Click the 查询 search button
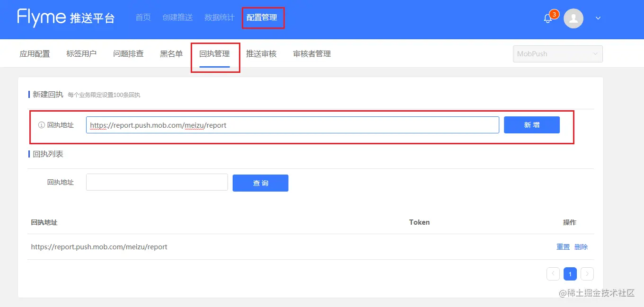The width and height of the screenshot is (644, 307). [x=260, y=183]
